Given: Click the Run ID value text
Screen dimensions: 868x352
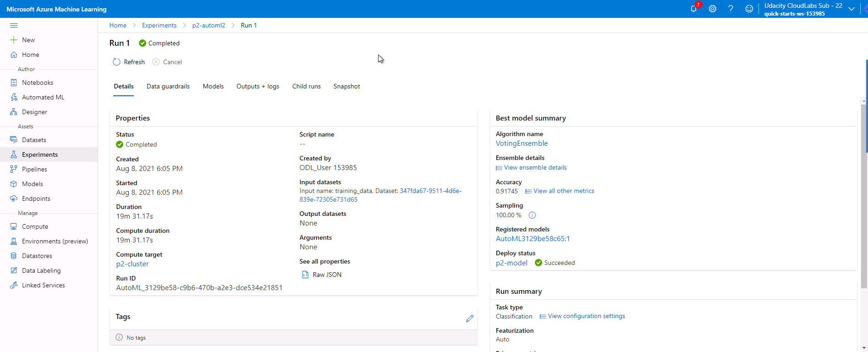Looking at the screenshot, I should 199,288.
